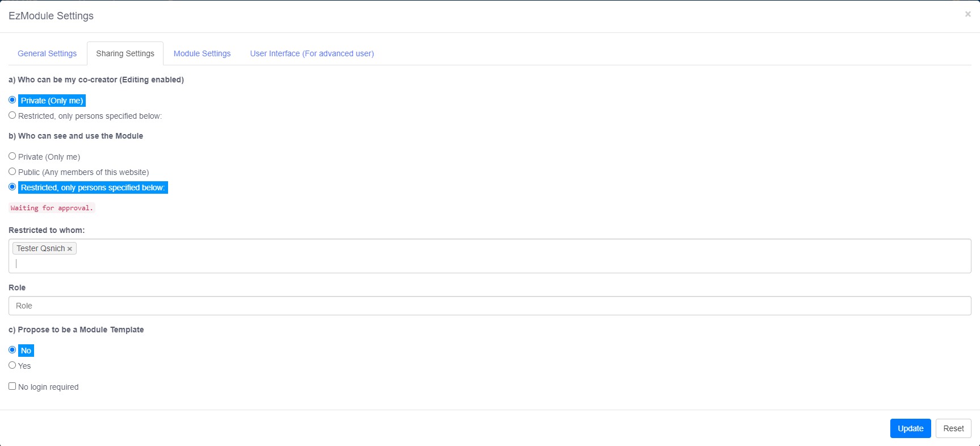Select Public (Any members of this website)

12,172
